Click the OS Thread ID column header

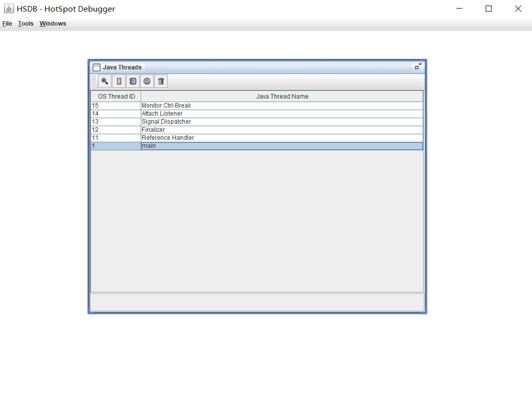pos(116,96)
